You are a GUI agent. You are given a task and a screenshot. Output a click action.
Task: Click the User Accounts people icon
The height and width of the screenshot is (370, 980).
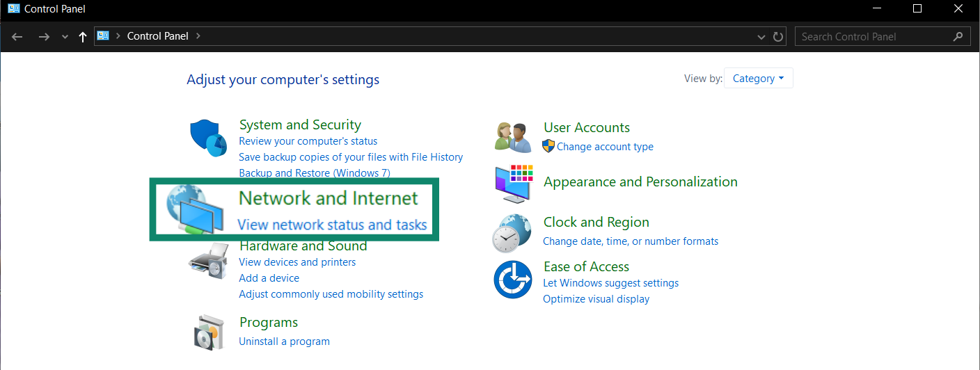tap(513, 137)
